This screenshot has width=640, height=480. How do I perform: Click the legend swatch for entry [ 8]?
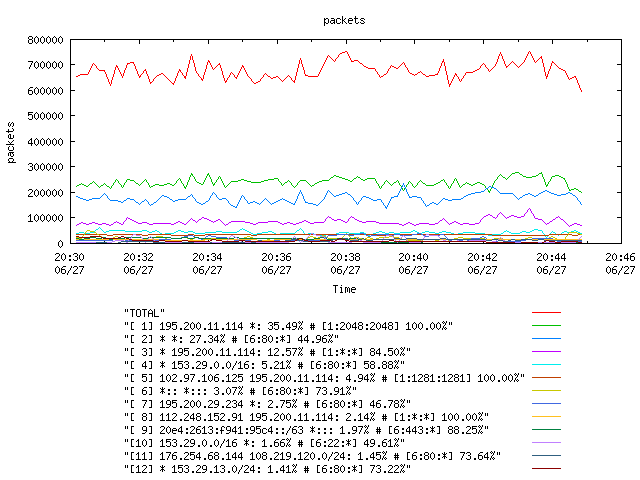click(547, 417)
